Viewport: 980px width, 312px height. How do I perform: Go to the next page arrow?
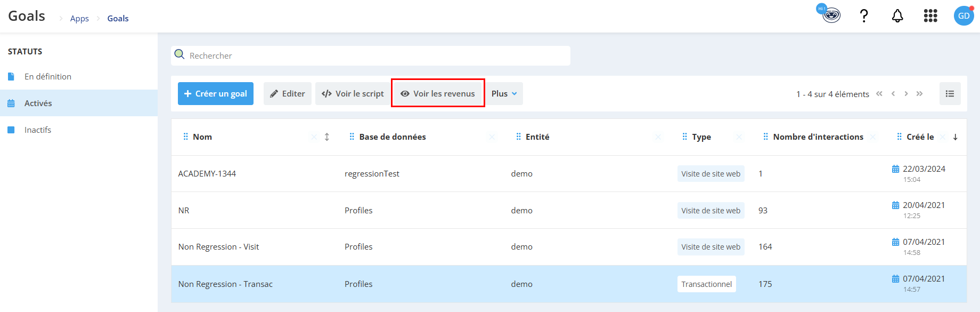point(906,94)
